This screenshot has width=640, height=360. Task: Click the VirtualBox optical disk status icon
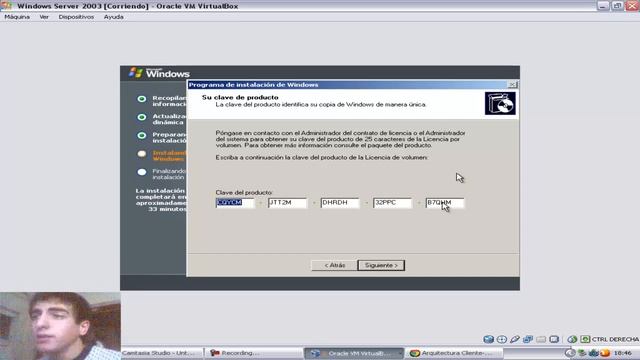[502, 339]
